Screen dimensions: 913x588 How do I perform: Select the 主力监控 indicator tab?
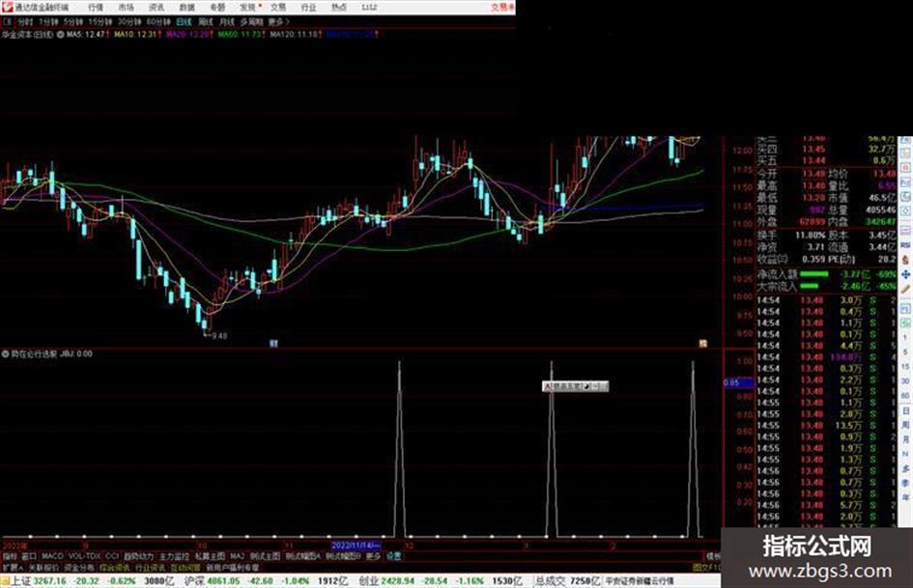pos(175,556)
